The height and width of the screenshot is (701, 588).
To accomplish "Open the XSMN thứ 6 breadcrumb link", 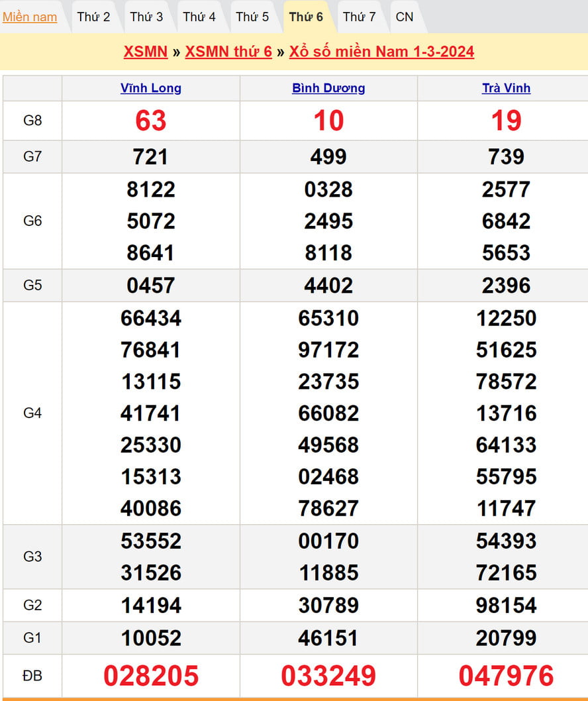I will click(228, 52).
